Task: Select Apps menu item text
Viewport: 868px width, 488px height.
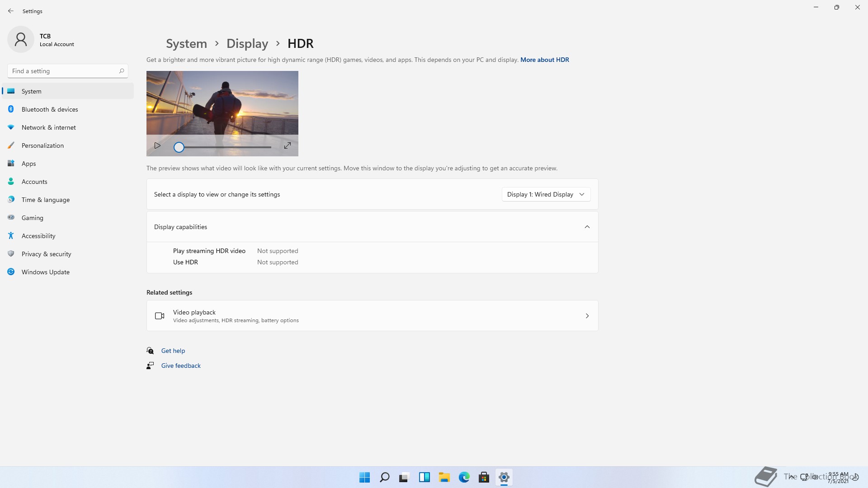Action: point(29,164)
